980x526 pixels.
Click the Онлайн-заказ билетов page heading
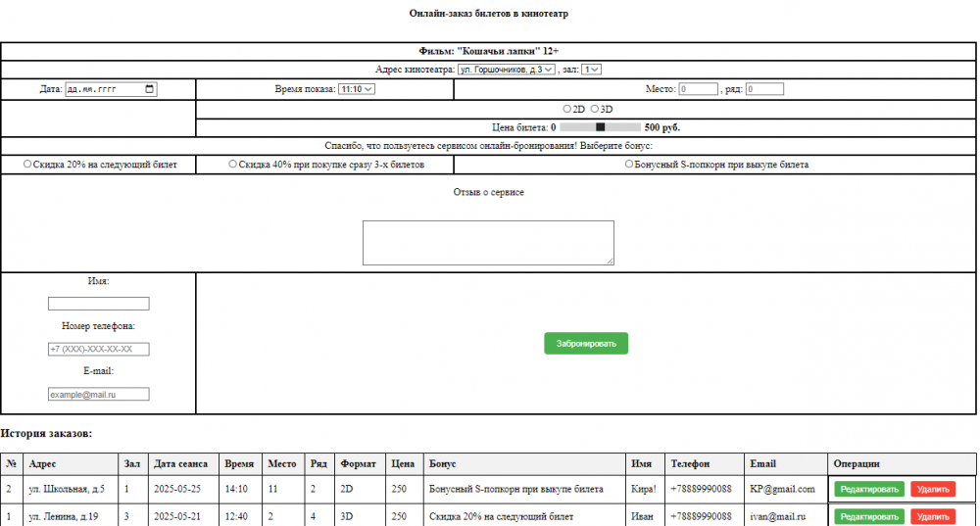pos(488,13)
